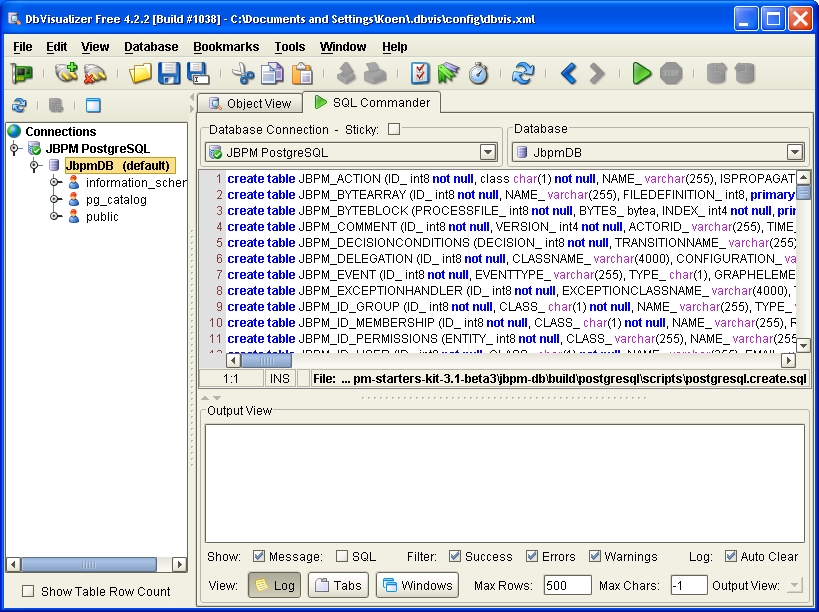The height and width of the screenshot is (612, 819).
Task: Click the stopwatch timer toolbar icon
Action: click(x=477, y=72)
